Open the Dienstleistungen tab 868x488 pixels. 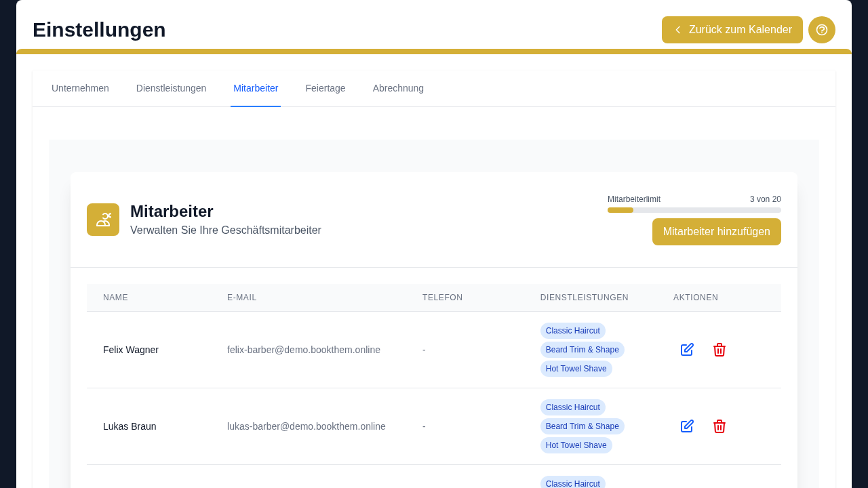click(x=171, y=88)
